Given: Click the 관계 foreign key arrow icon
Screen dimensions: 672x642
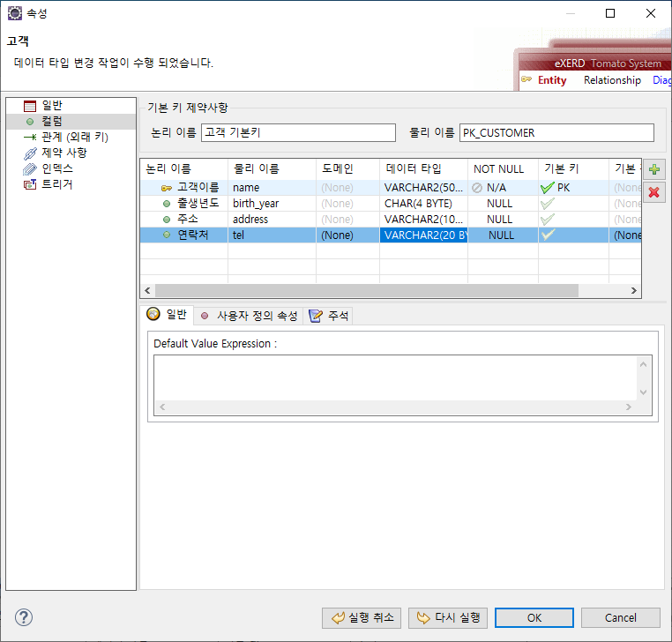Looking at the screenshot, I should 30,138.
